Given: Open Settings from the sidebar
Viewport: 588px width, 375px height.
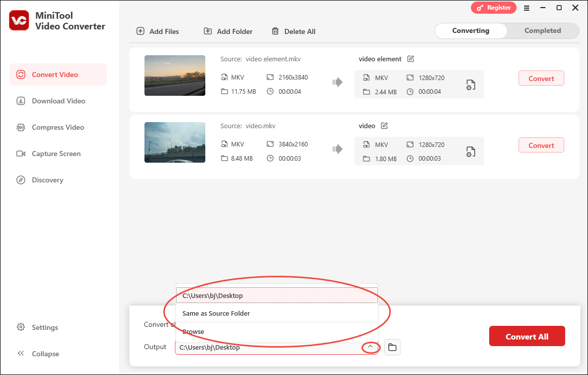Looking at the screenshot, I should click(37, 327).
